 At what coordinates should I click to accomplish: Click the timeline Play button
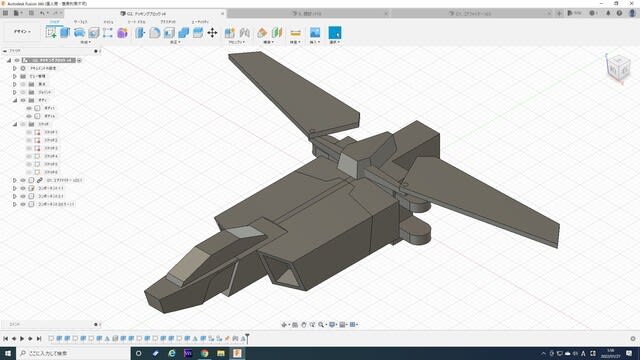(22, 338)
